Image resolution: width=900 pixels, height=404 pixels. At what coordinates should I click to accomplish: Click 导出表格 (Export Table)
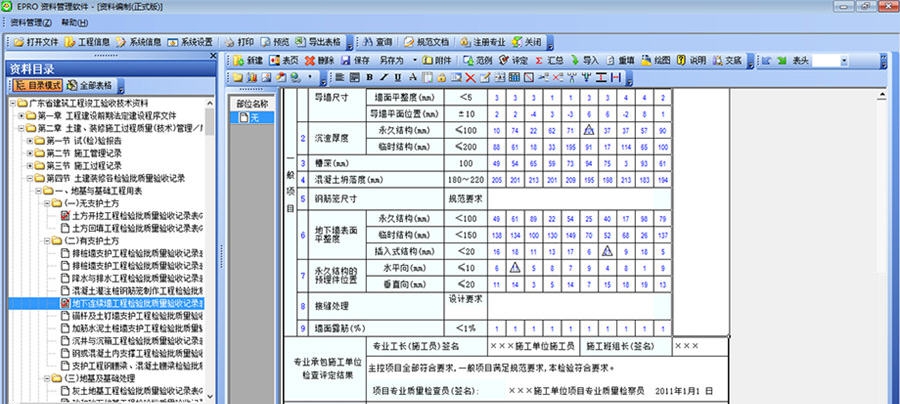click(x=318, y=42)
